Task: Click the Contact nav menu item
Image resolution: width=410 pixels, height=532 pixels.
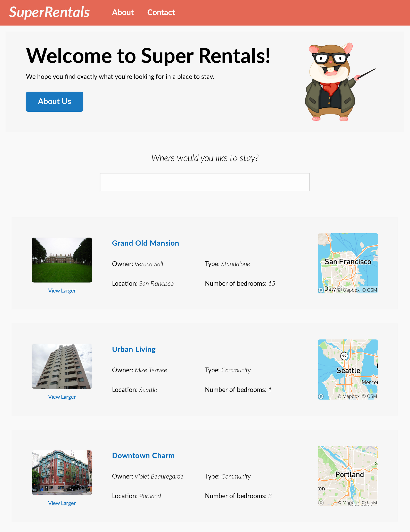Action: 161,12
